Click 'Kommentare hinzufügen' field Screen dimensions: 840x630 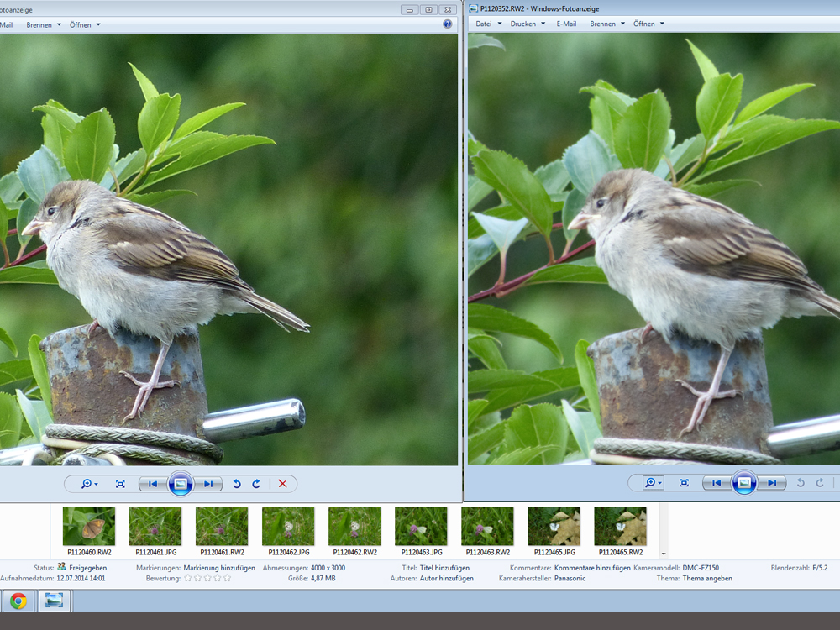pyautogui.click(x=592, y=568)
